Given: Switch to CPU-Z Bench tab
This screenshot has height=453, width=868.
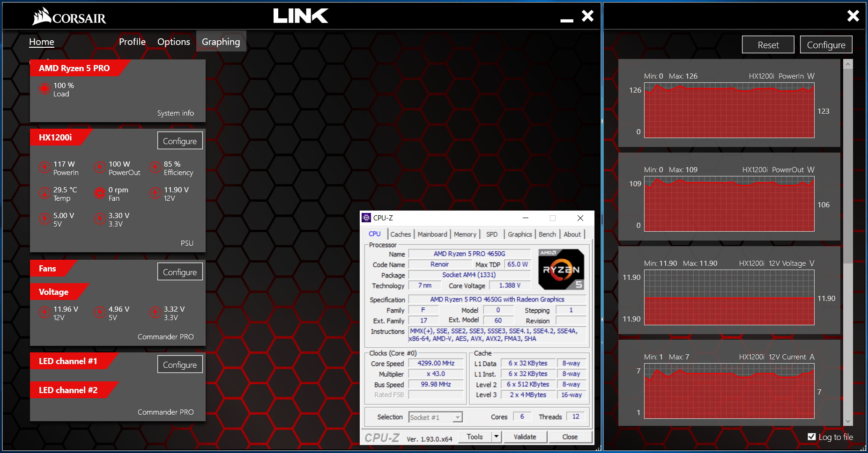Looking at the screenshot, I should click(547, 234).
